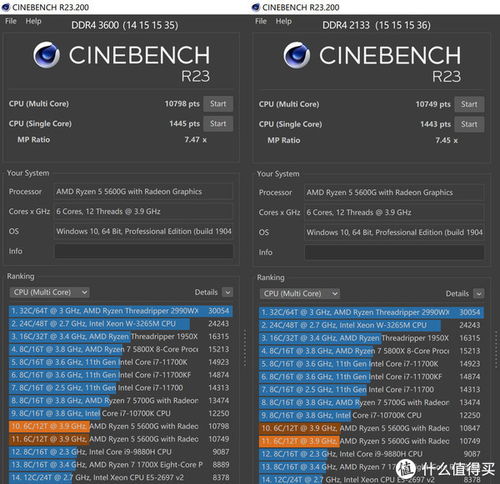Select Xeon W-3265M ranking row, left window

click(121, 324)
